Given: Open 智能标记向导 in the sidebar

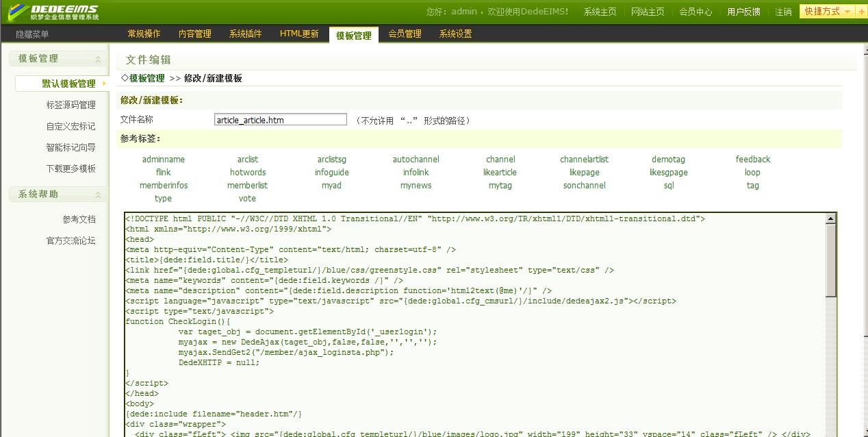Looking at the screenshot, I should point(71,147).
